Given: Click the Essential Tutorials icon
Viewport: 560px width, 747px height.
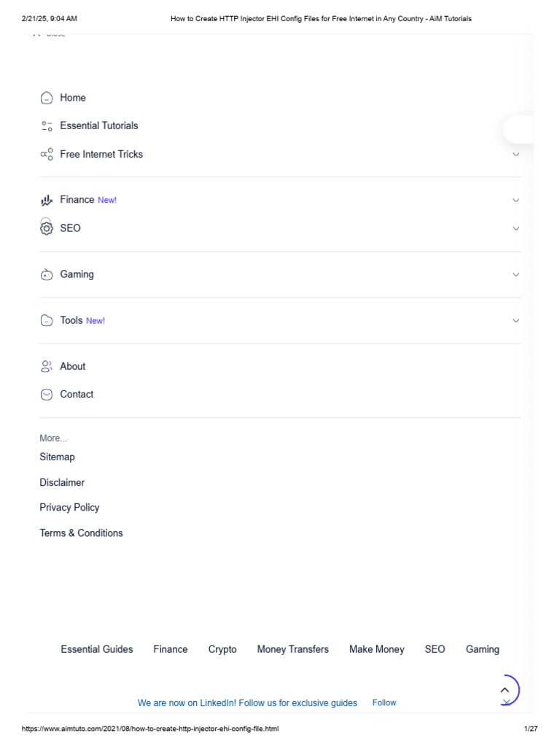Looking at the screenshot, I should [x=47, y=126].
